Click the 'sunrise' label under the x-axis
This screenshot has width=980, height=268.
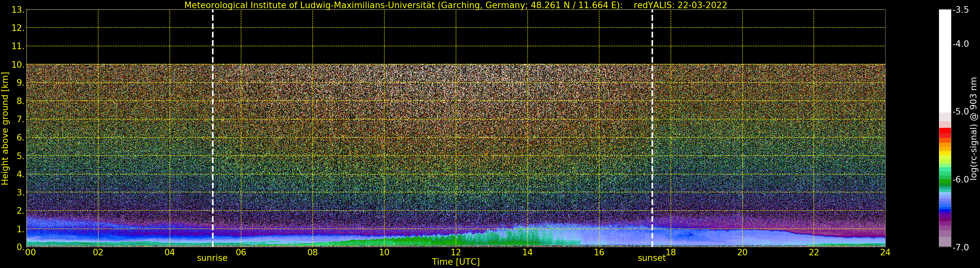point(212,258)
